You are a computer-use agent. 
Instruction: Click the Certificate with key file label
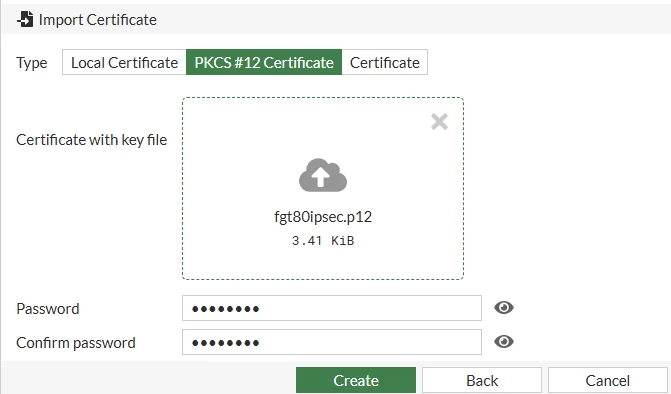(92, 140)
